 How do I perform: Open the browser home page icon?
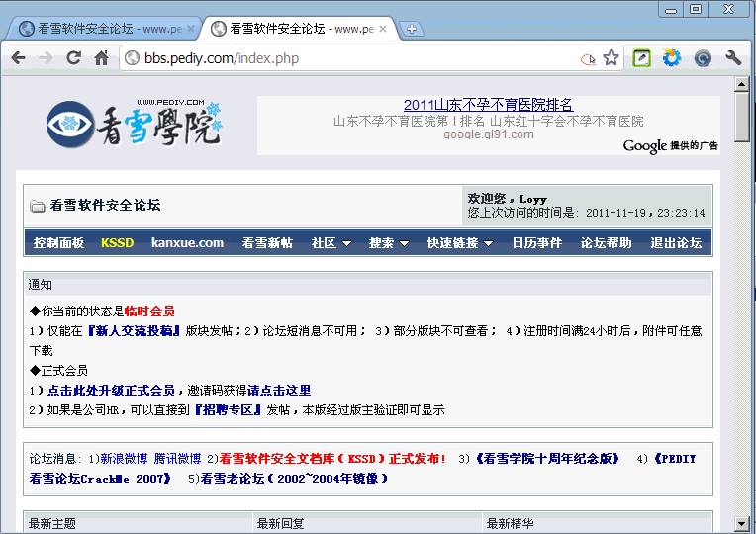(101, 58)
